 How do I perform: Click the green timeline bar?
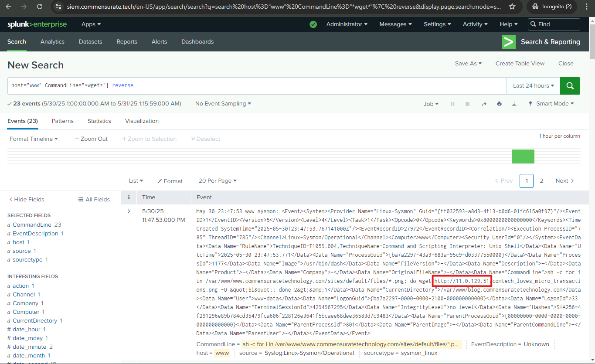523,156
